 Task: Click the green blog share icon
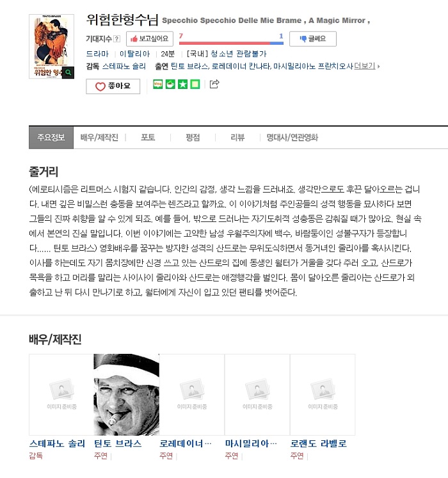pyautogui.click(x=157, y=84)
